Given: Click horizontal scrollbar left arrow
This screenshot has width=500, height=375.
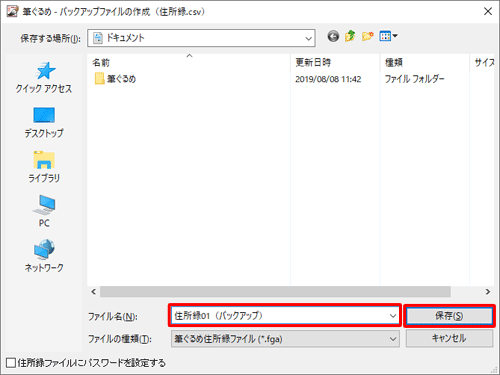Looking at the screenshot, I should tap(94, 292).
